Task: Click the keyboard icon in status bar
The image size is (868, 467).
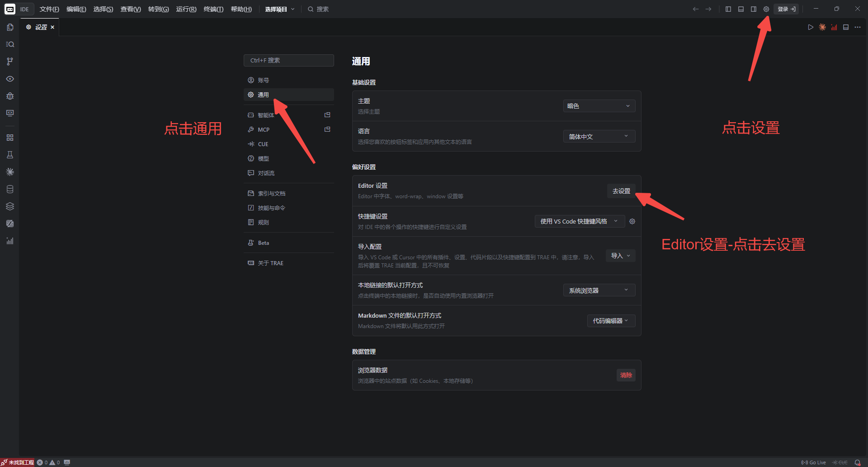Action: tap(67, 462)
